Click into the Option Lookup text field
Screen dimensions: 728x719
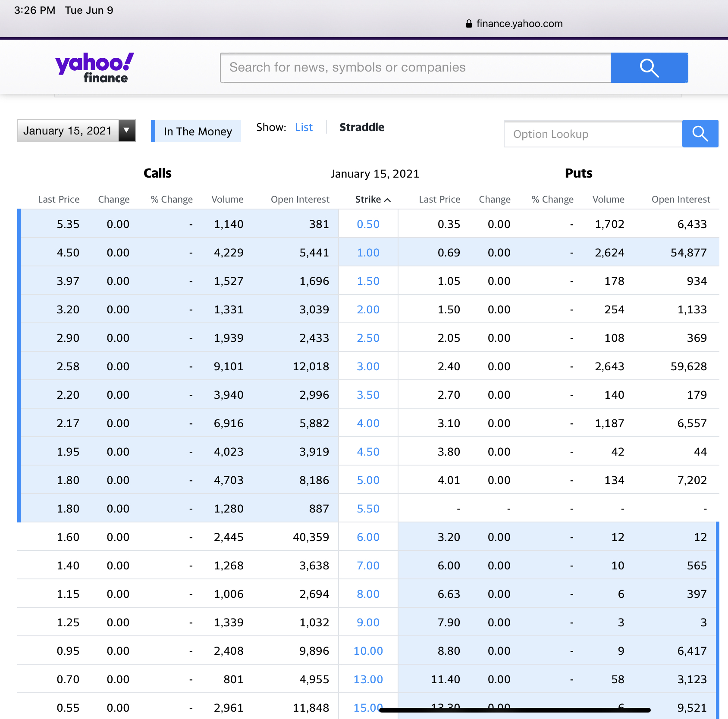(x=593, y=134)
